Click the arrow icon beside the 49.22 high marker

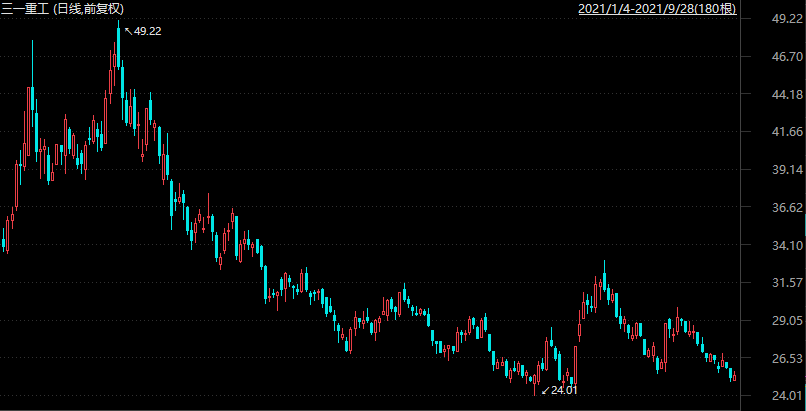tap(127, 30)
